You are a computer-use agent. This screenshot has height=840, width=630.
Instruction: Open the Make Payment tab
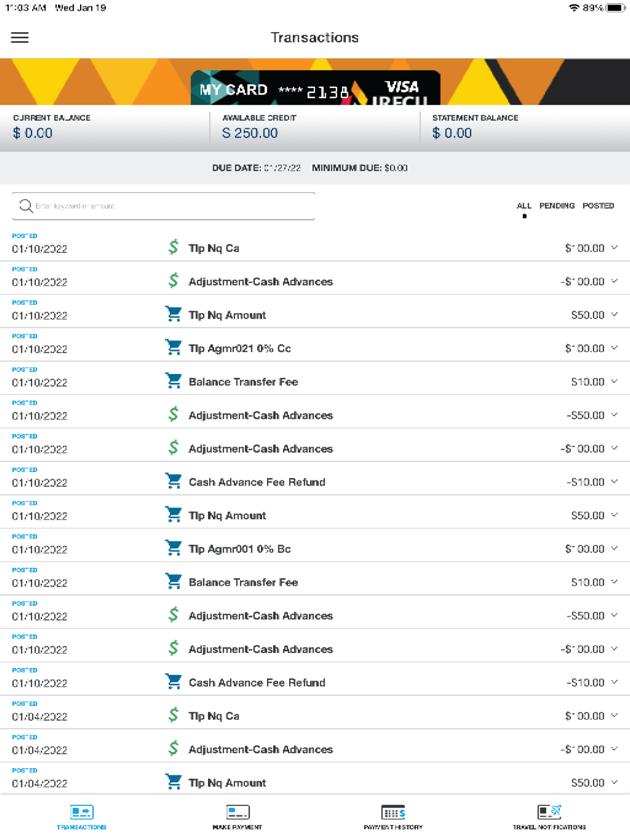click(238, 817)
